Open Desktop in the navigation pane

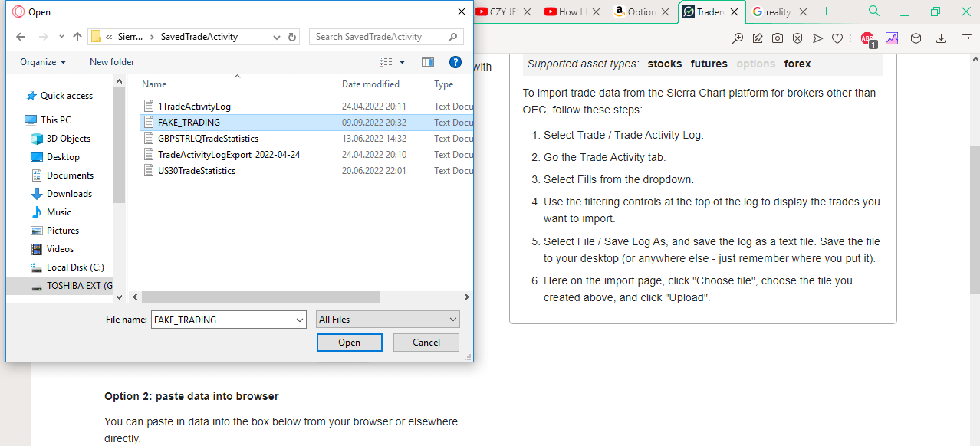click(63, 157)
